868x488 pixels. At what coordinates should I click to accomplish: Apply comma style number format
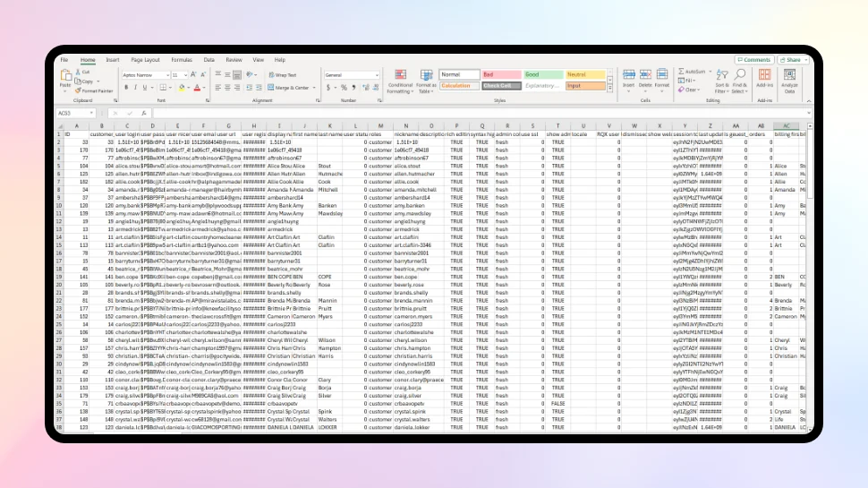pos(353,88)
